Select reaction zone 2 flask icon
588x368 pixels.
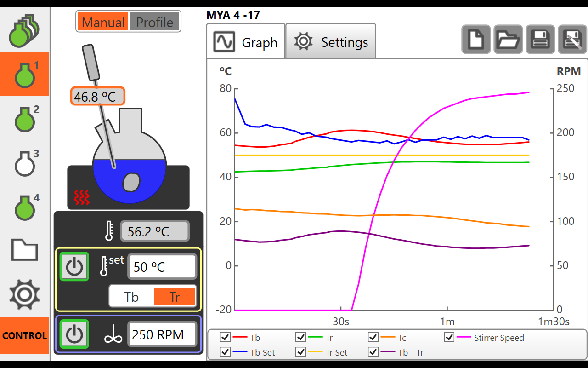point(24,119)
